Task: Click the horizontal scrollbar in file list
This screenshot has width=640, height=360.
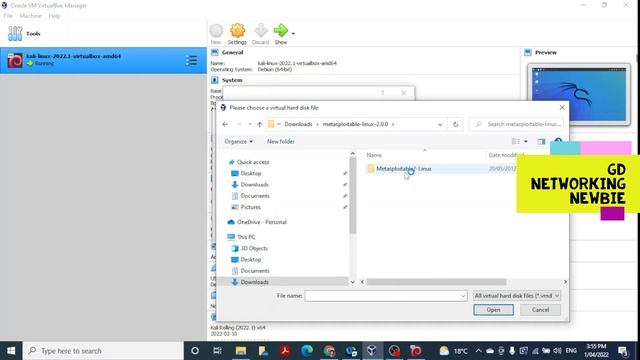Action: click(x=436, y=282)
